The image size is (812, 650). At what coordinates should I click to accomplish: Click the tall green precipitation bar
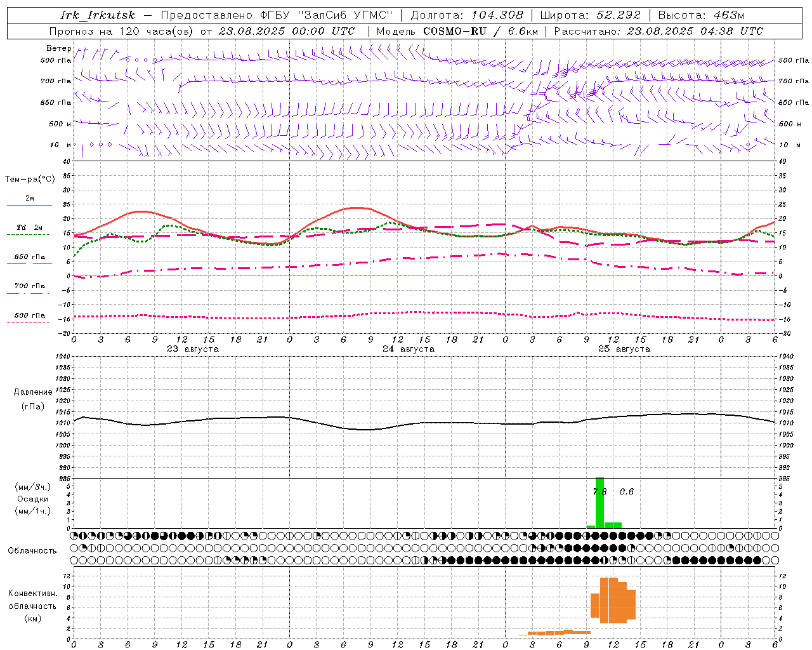point(599,503)
